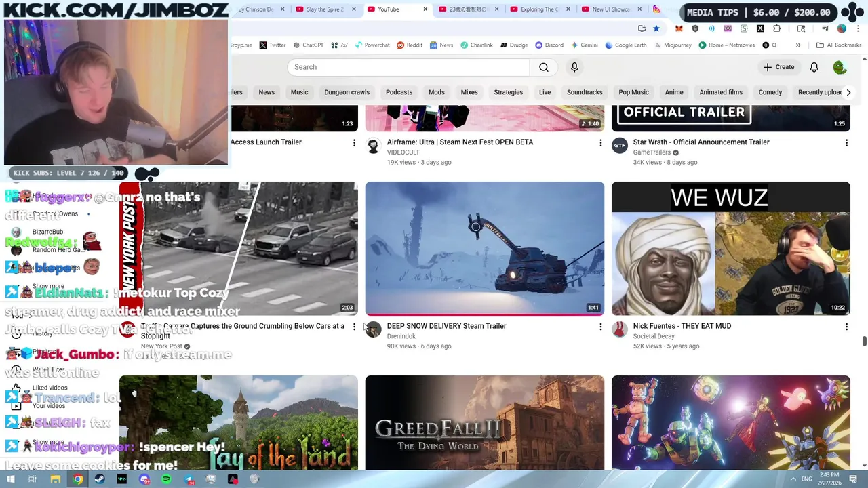Viewport: 868px width, 488px height.
Task: Click the YouTube search magnifier button
Action: point(544,67)
